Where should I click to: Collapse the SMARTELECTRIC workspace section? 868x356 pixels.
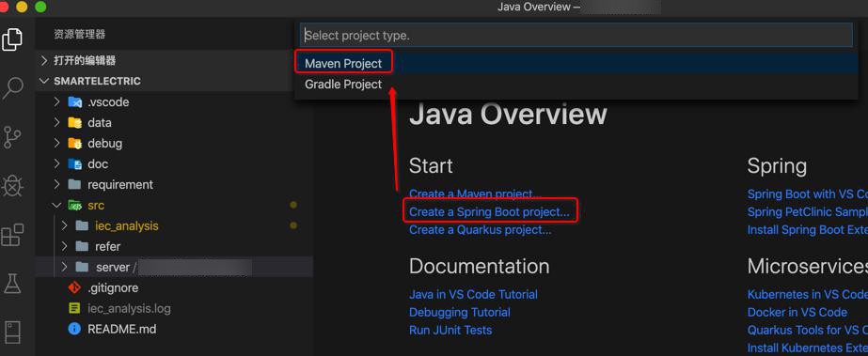pyautogui.click(x=45, y=81)
